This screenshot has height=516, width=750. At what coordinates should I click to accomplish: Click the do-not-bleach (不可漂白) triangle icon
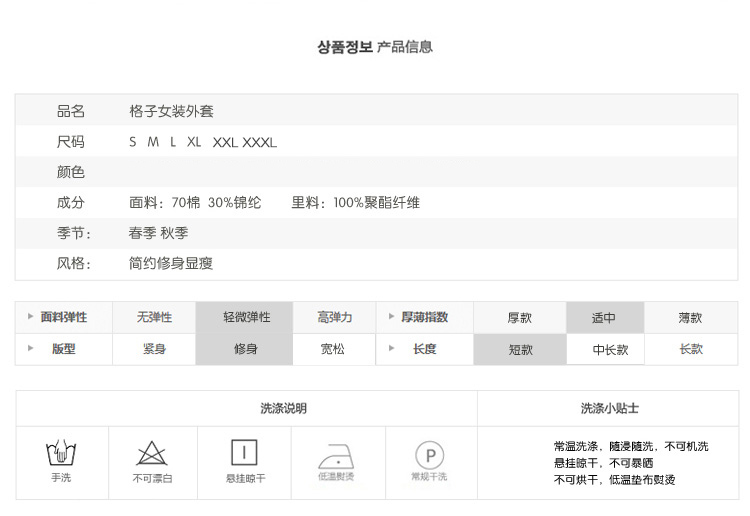pos(152,454)
